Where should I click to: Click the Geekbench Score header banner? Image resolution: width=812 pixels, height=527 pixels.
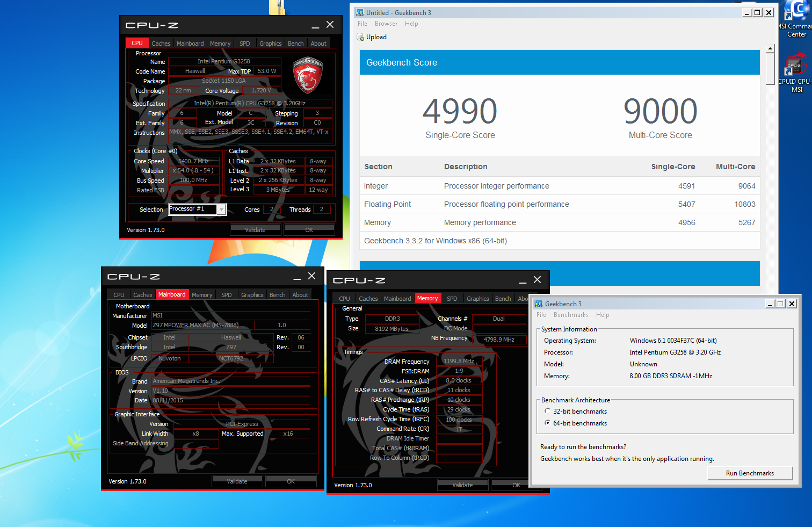click(x=560, y=63)
